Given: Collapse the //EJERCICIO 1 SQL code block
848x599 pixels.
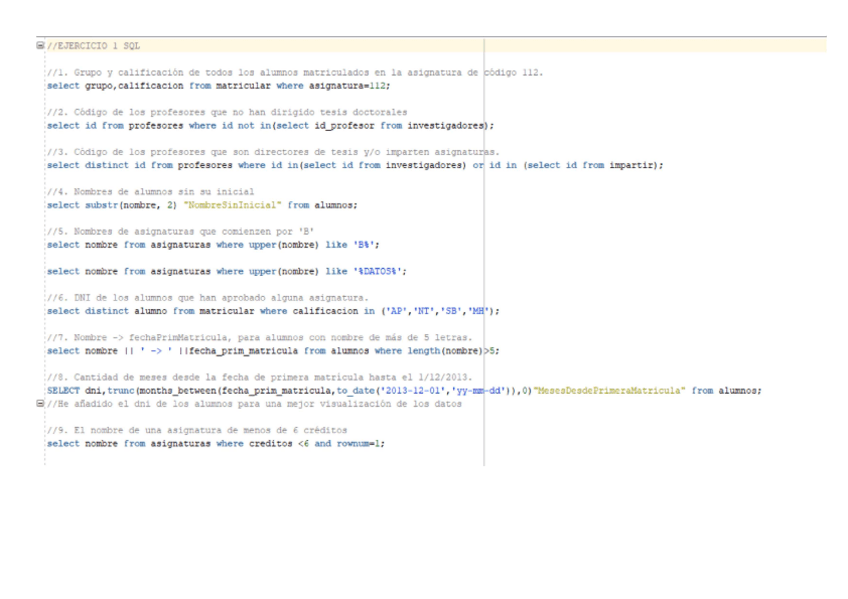Looking at the screenshot, I should 40,46.
